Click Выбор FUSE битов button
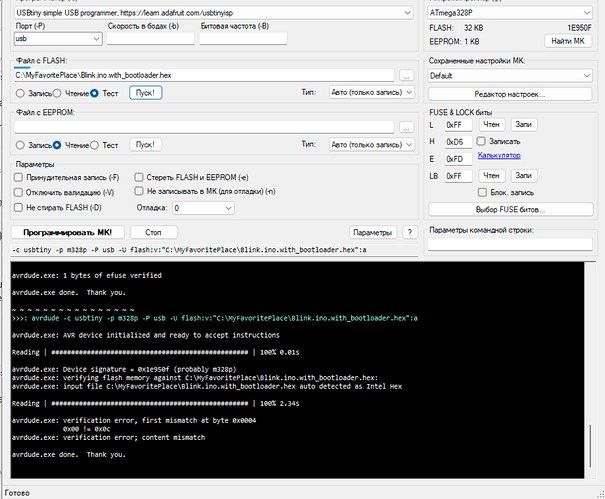This screenshot has height=499, width=605. [510, 209]
